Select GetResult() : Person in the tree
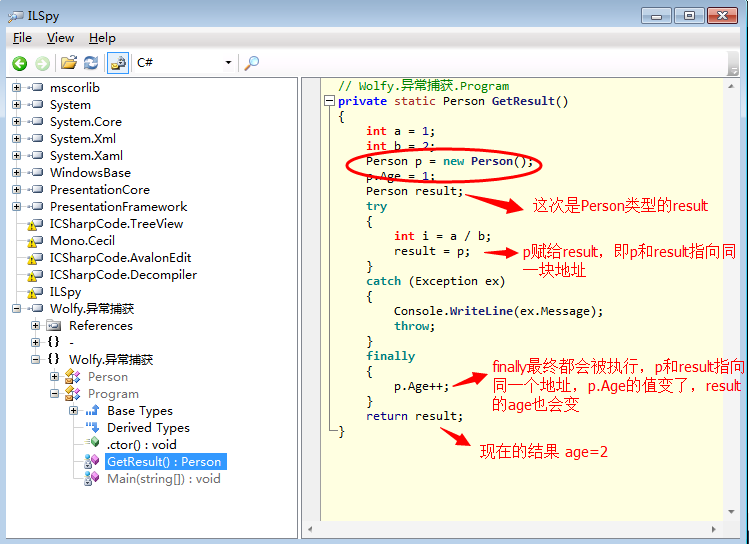The image size is (749, 544). [x=164, y=462]
